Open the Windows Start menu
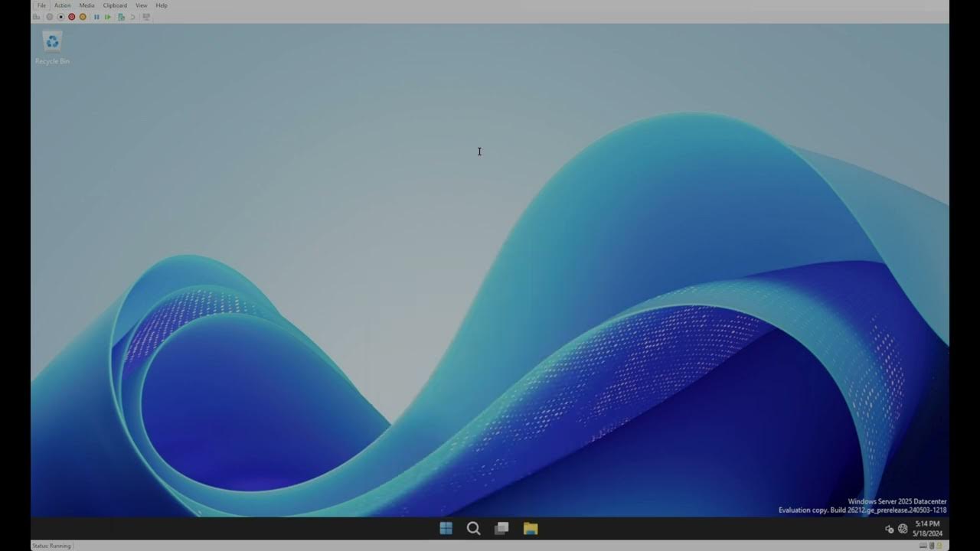The image size is (980, 551). 446,528
